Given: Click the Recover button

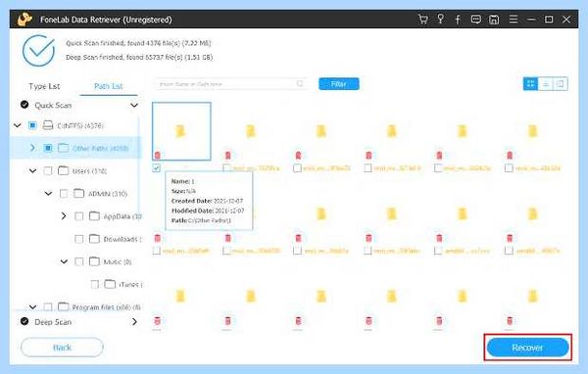Looking at the screenshot, I should 527,348.
